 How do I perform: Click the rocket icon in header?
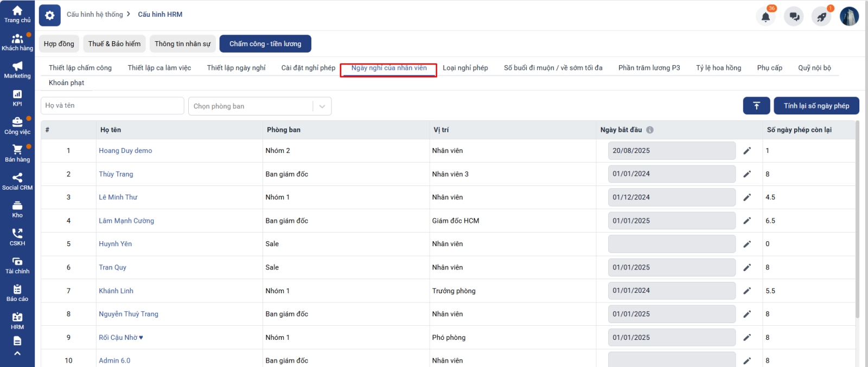click(821, 17)
